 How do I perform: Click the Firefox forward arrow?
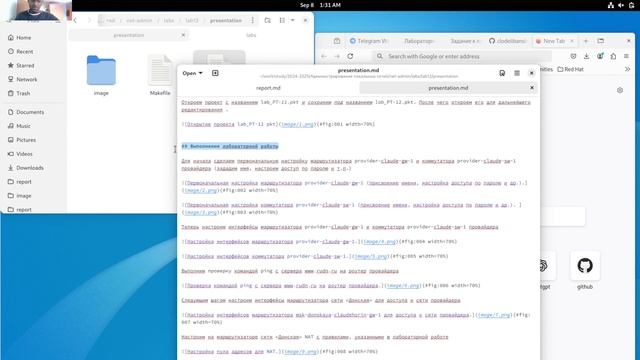(337, 56)
